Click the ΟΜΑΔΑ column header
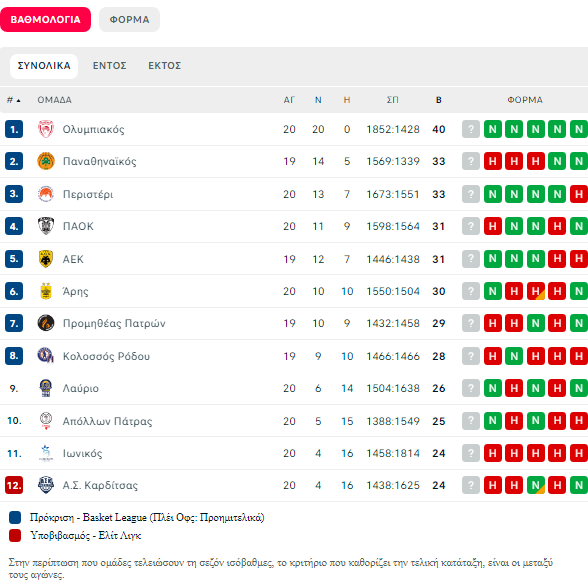588x588 pixels. pyautogui.click(x=54, y=100)
